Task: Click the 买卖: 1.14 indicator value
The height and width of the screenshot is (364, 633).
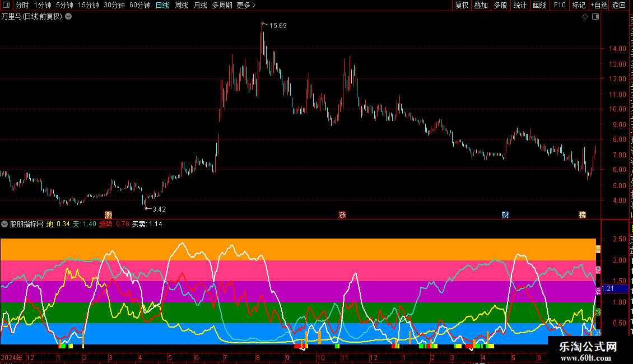Action: [147, 224]
